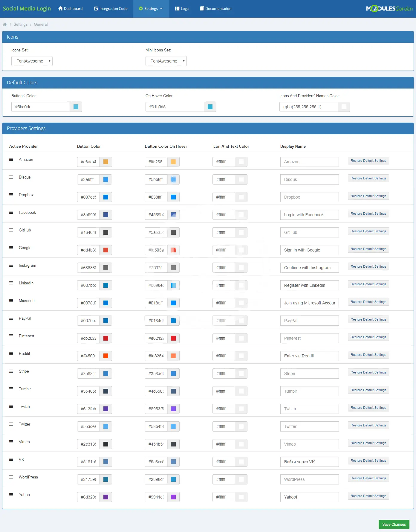Click the drag handle icon for Amazon
The height and width of the screenshot is (532, 416).
point(11,159)
